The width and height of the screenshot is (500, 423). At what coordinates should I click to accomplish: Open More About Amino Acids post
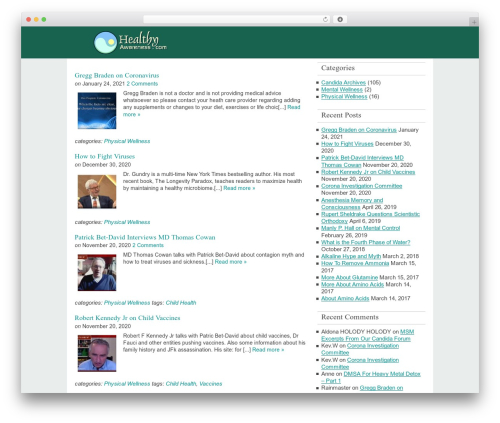tap(352, 285)
